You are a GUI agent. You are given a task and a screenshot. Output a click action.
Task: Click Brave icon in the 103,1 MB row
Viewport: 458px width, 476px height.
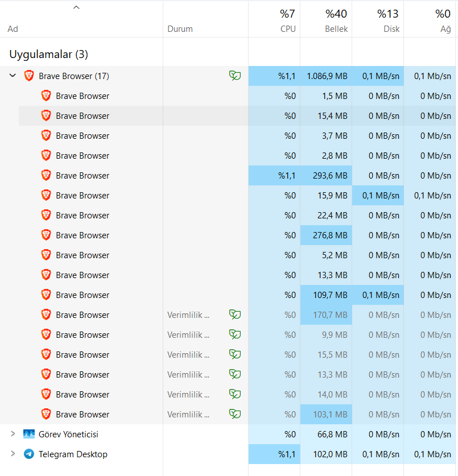pos(46,415)
